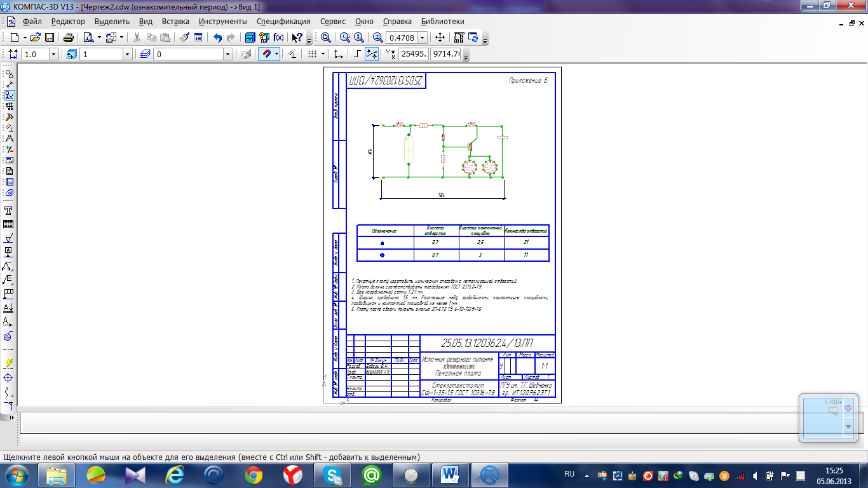Open print preview from the toolbar
The width and height of the screenshot is (868, 488).
[x=88, y=37]
